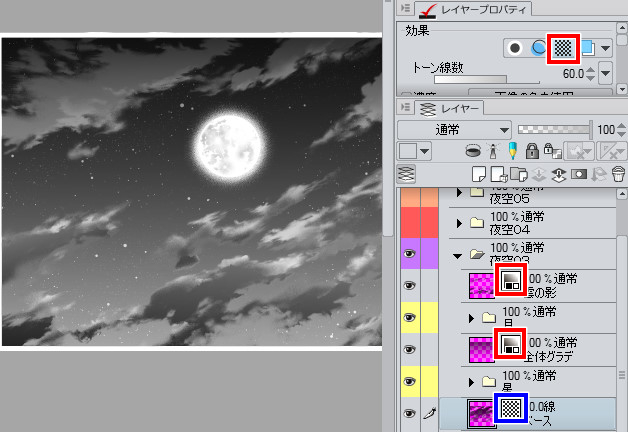The image size is (628, 432).
Task: Apply mask to layer icon
Action: click(599, 175)
